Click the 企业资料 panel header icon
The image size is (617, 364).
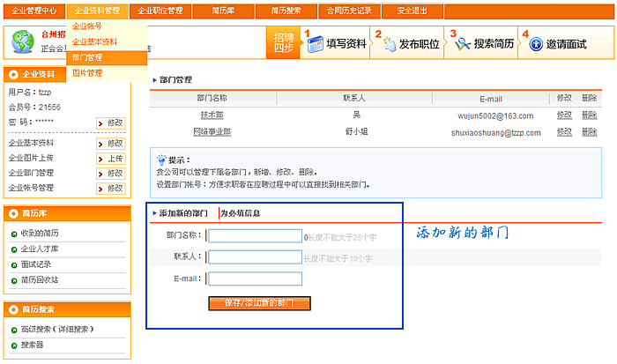coord(14,74)
